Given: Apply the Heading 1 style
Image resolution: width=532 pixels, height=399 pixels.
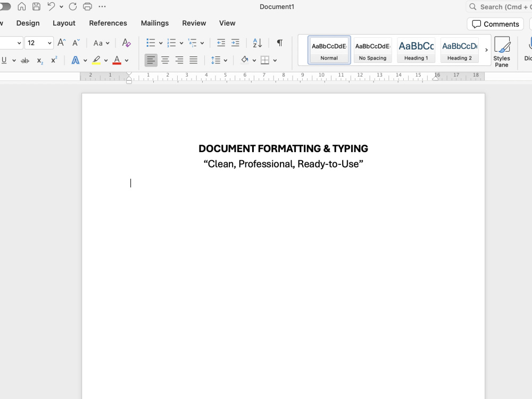Looking at the screenshot, I should coord(416,51).
